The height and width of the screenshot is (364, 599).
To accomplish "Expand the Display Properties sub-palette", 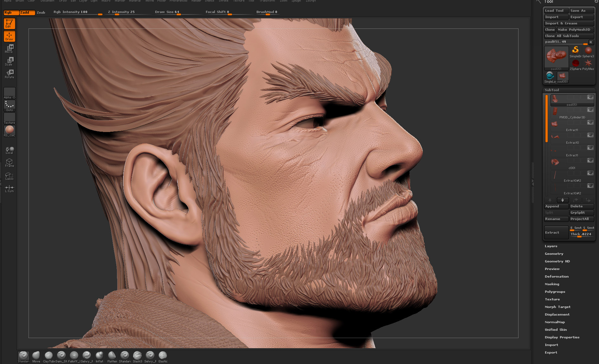I will pyautogui.click(x=562, y=337).
